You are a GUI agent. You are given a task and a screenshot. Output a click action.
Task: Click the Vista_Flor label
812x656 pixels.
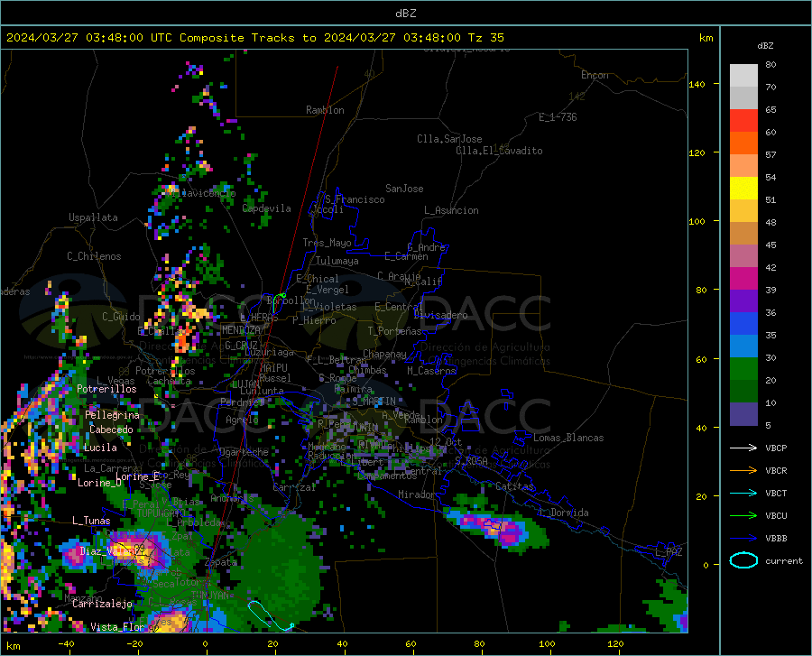[117, 627]
